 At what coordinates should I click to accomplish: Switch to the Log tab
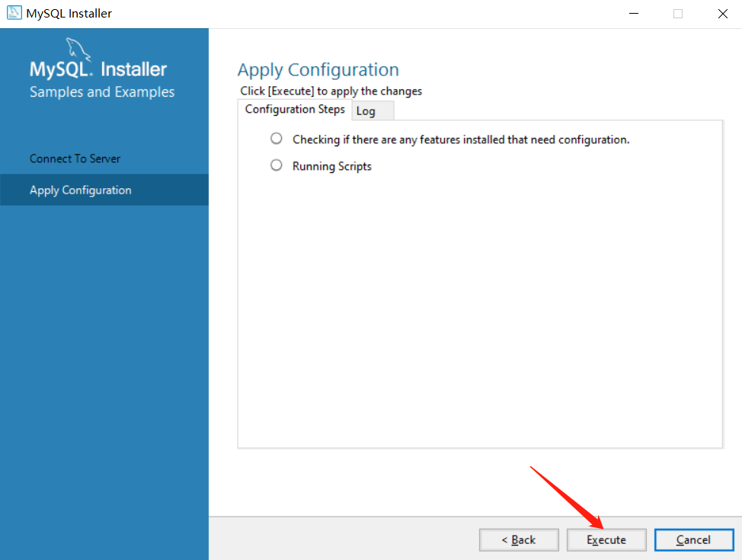373,110
